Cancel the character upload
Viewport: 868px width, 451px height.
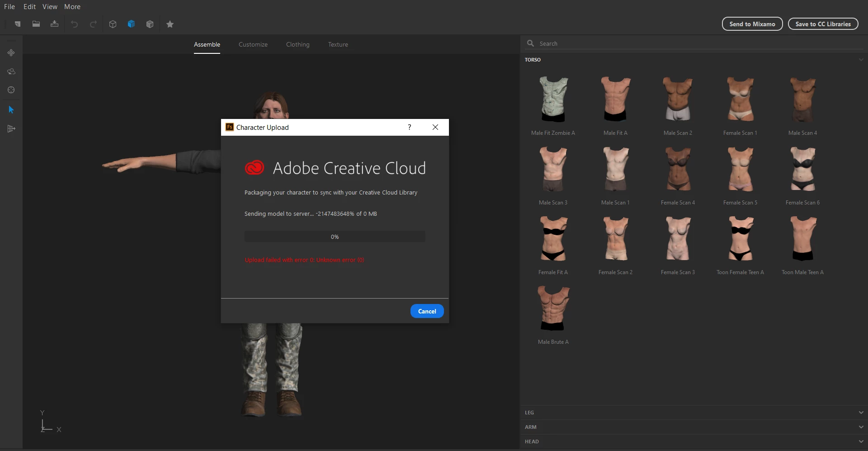tap(427, 311)
